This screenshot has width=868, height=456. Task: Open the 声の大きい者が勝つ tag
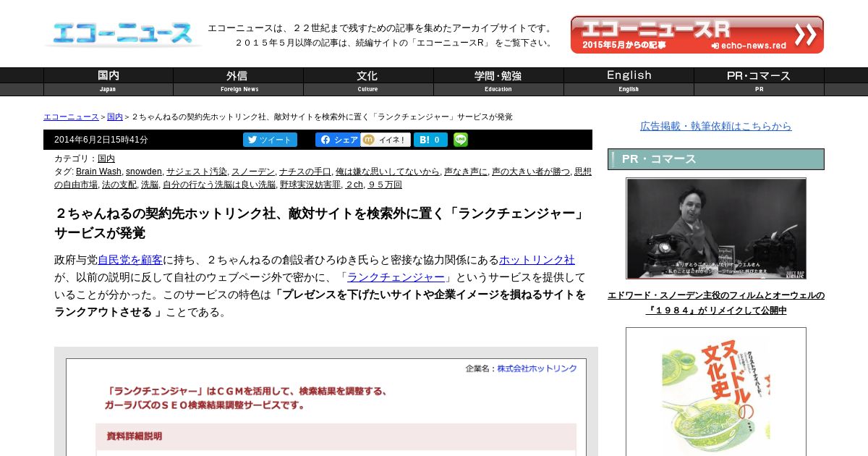531,172
